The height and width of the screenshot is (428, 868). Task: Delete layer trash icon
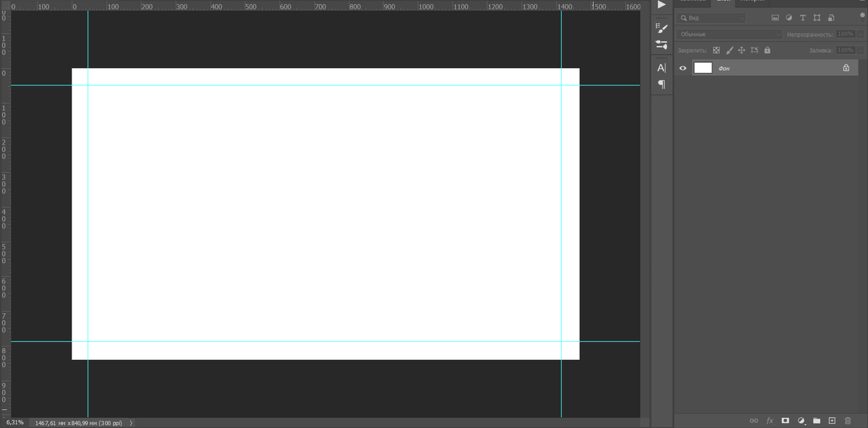[x=848, y=420]
